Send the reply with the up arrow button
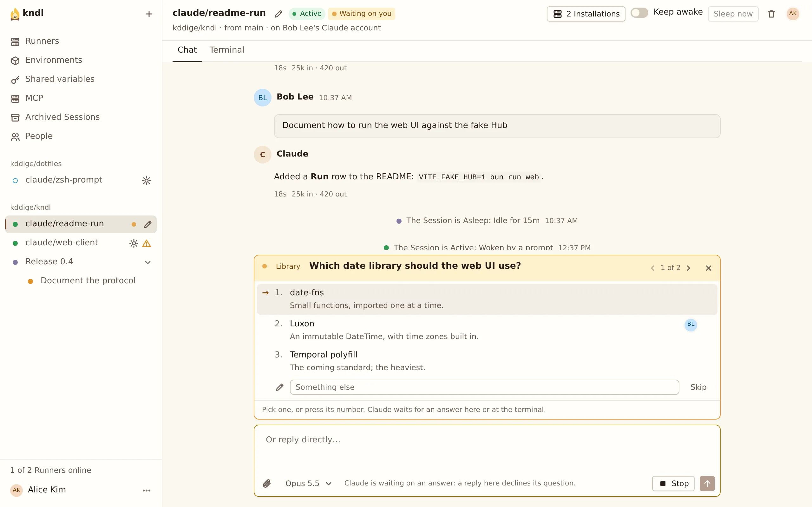This screenshot has width=812, height=507. tap(707, 483)
